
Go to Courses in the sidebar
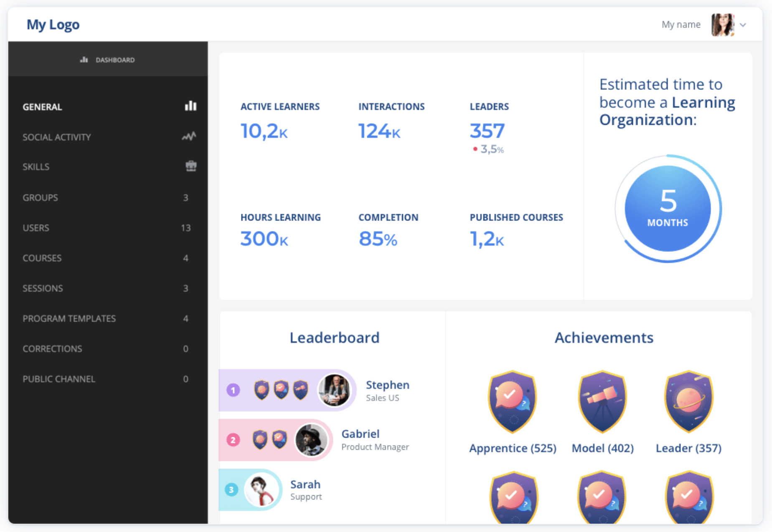[x=42, y=258]
